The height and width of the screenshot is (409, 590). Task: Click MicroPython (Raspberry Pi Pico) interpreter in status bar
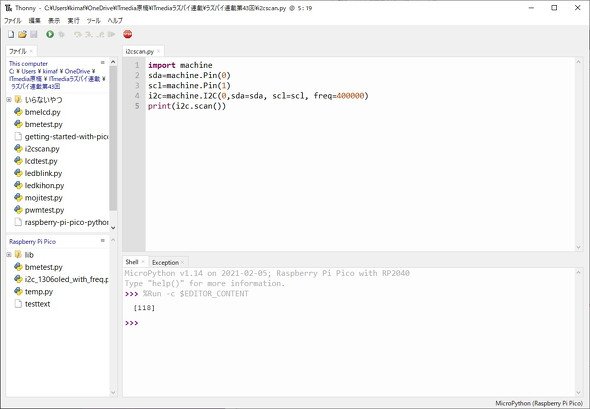[539, 403]
